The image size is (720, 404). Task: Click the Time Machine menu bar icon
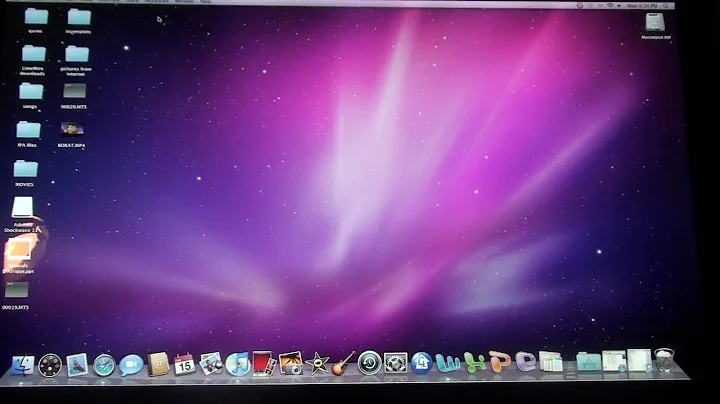coord(580,6)
